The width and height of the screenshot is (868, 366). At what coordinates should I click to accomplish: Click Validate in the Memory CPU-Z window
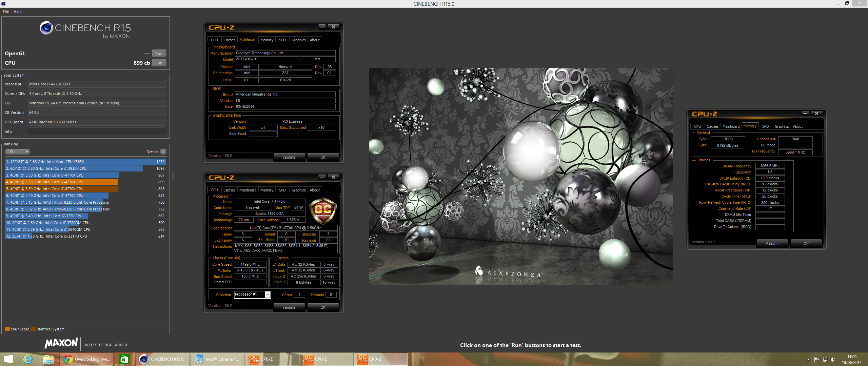[772, 244]
